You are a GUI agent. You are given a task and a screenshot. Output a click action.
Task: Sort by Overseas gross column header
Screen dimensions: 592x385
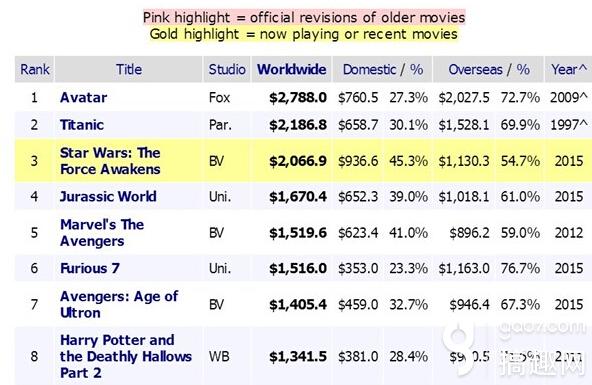coord(475,69)
